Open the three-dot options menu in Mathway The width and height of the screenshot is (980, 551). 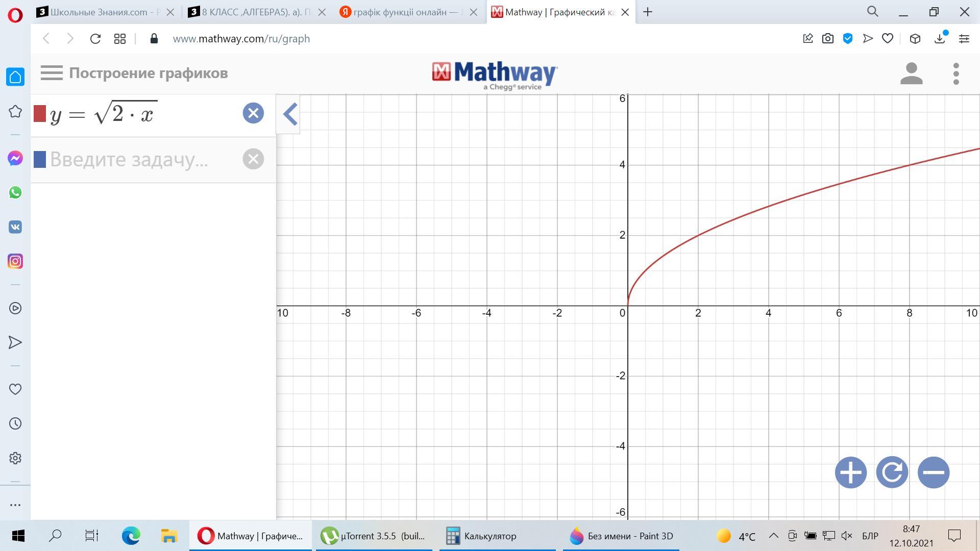(956, 74)
